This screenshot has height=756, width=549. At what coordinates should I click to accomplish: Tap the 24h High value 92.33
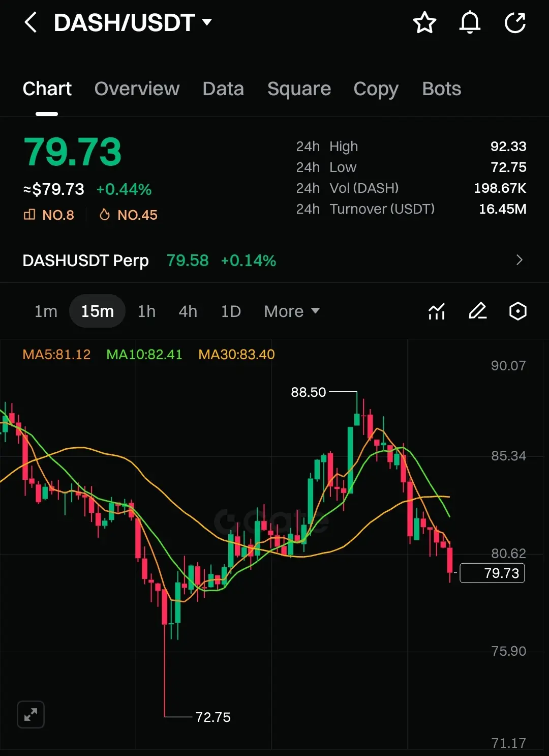point(508,147)
